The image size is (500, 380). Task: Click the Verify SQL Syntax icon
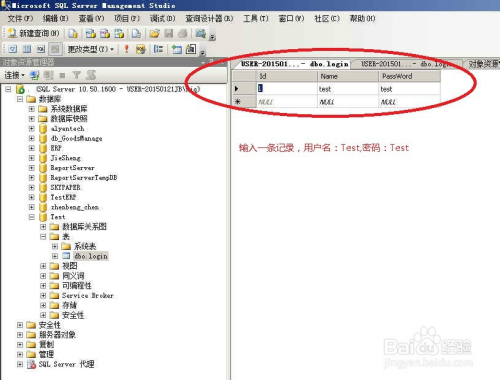[141, 49]
